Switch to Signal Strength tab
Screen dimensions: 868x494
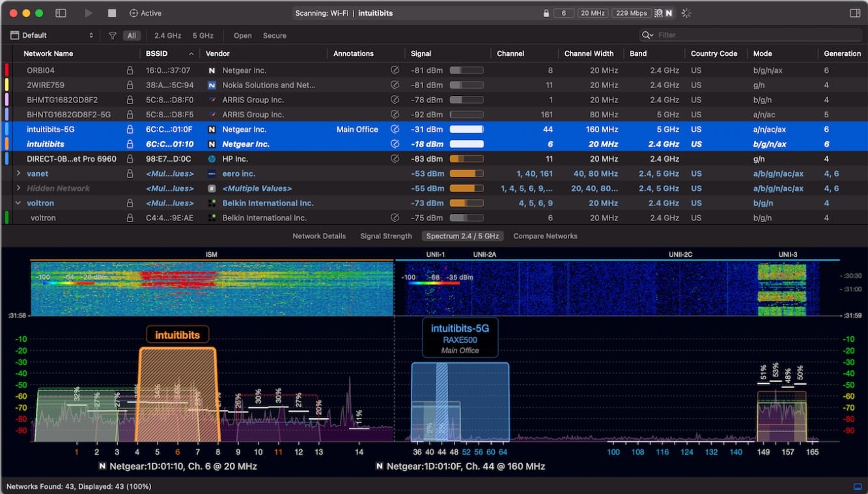click(386, 236)
